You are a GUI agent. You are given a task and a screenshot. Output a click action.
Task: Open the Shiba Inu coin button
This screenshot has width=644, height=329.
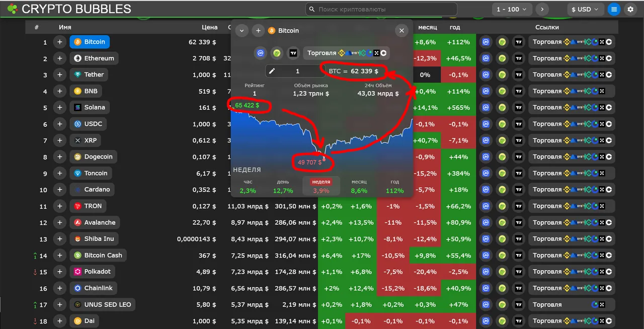[94, 239]
